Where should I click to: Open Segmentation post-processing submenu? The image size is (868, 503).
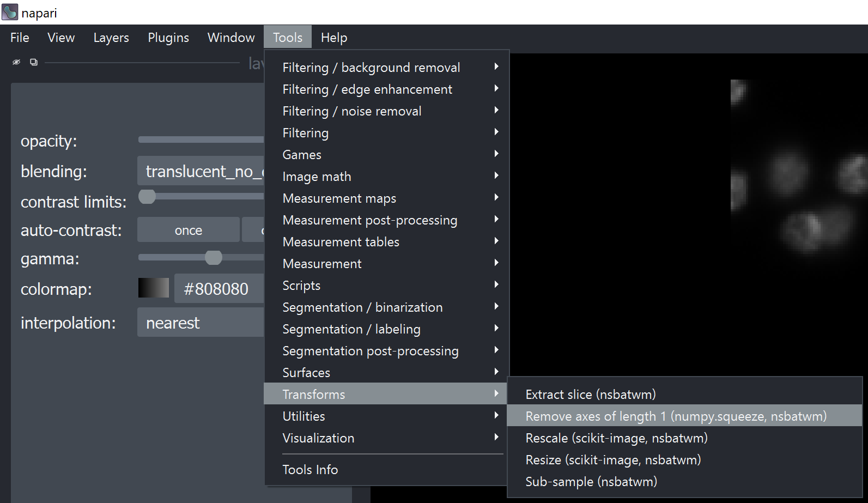point(386,350)
